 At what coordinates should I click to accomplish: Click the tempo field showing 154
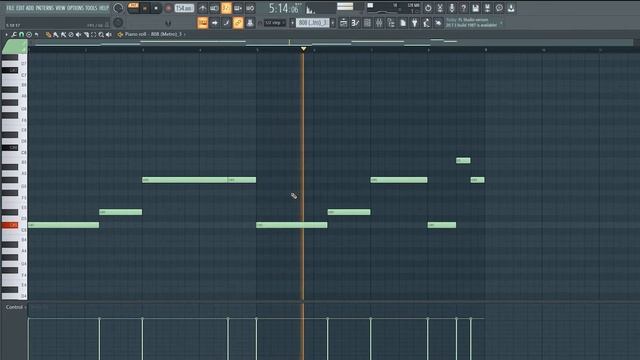pos(184,8)
